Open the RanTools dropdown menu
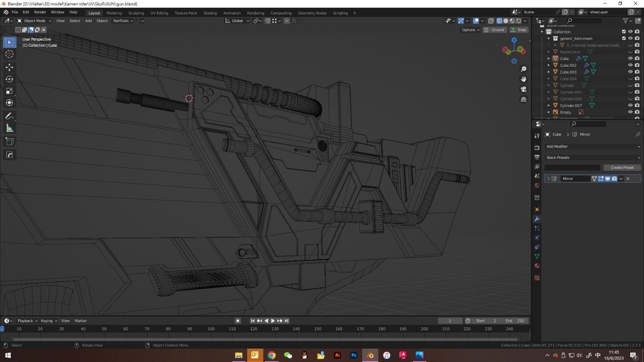Viewport: 644px width, 362px height. (123, 21)
